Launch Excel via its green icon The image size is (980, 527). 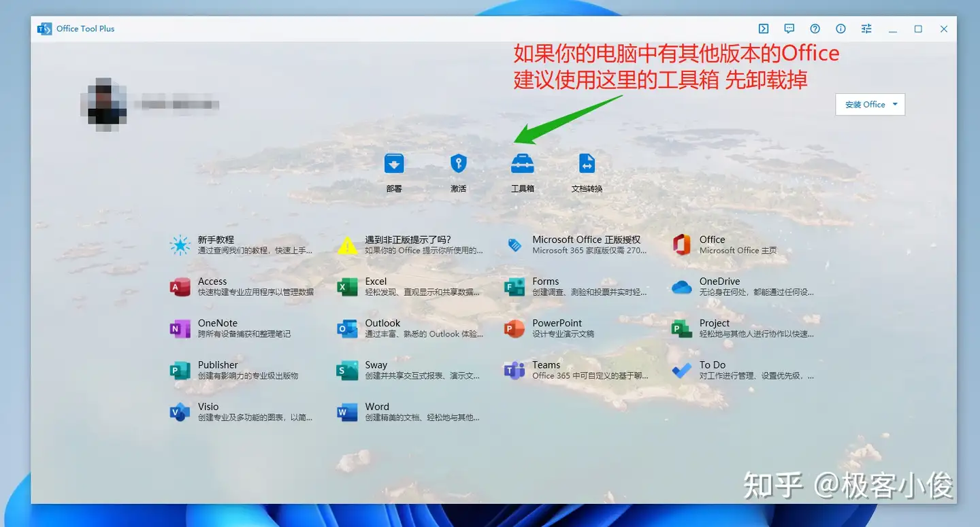pyautogui.click(x=347, y=287)
